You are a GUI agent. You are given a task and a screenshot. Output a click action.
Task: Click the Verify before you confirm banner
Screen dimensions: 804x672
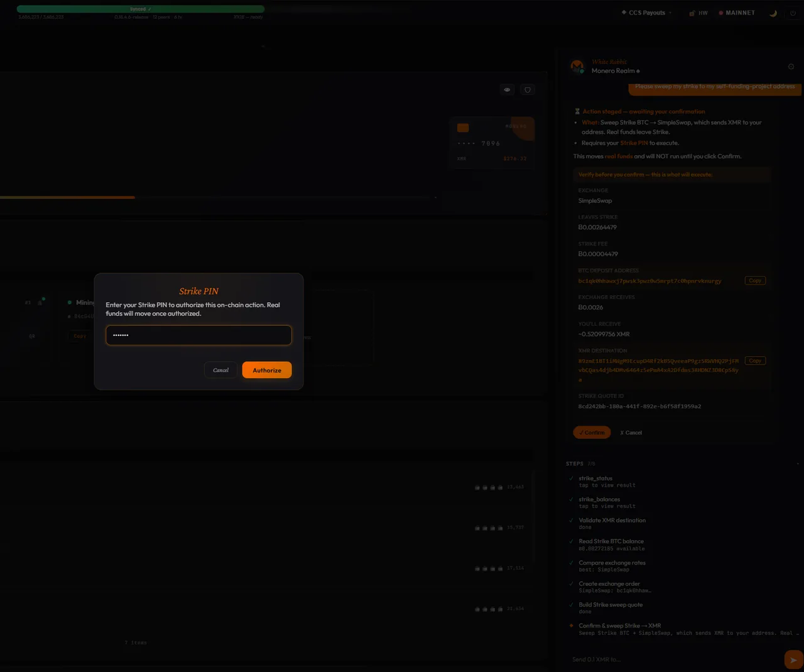[x=671, y=175]
